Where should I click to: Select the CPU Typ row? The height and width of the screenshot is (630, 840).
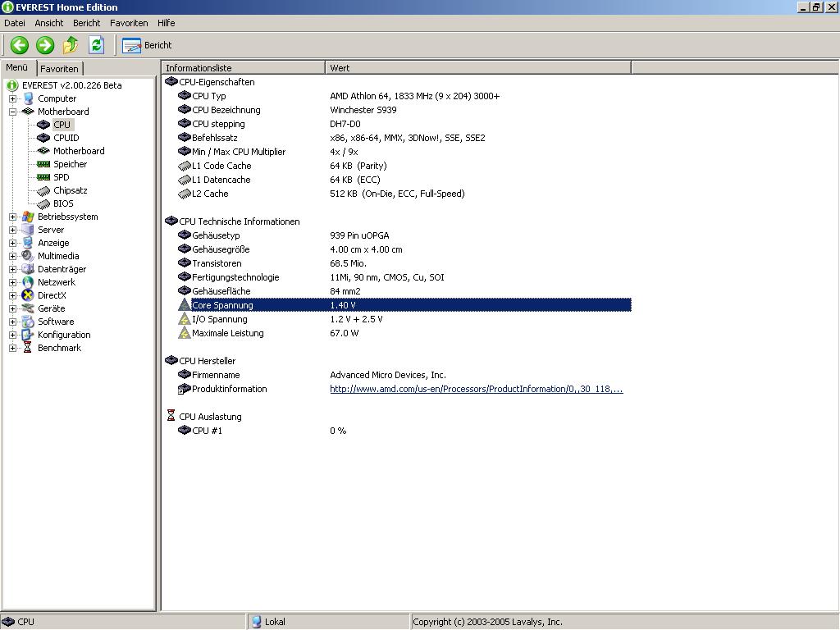coord(396,96)
